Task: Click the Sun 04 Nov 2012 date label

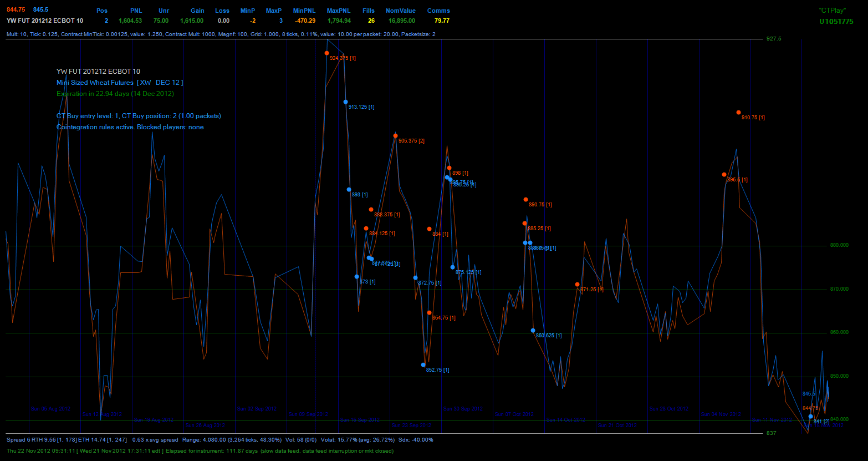Action: point(721,414)
